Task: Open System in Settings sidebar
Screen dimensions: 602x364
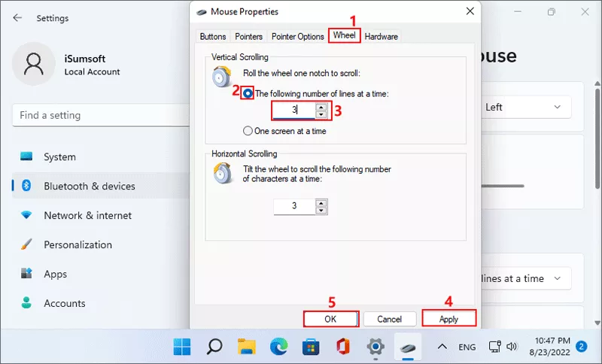Action: (101, 156)
